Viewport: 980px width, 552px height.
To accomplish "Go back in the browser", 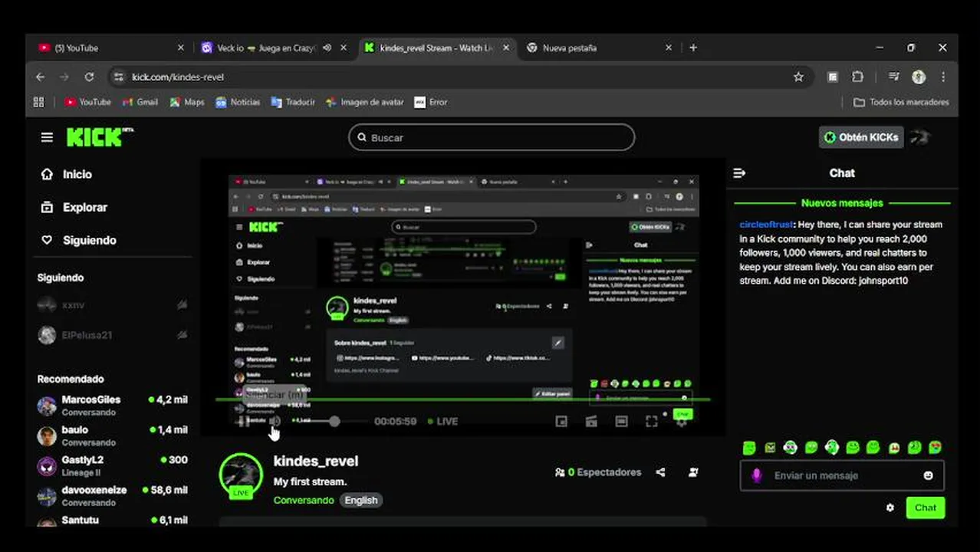I will click(x=41, y=77).
